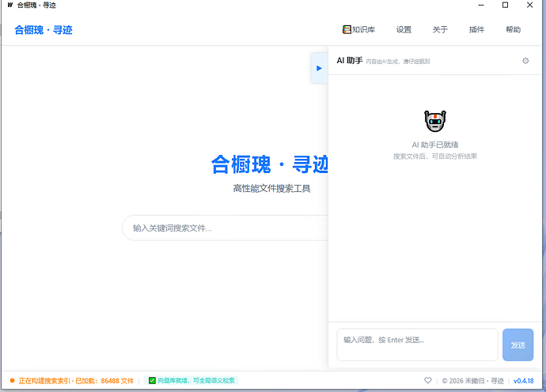The width and height of the screenshot is (546, 392).
Task: Click the 高性能文件搜索工具 subtitle
Action: (271, 189)
